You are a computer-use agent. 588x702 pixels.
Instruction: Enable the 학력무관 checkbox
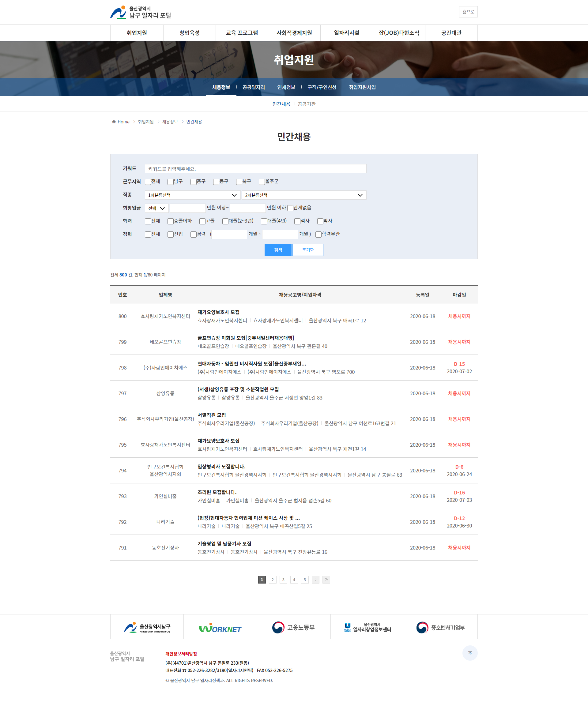[x=318, y=234]
